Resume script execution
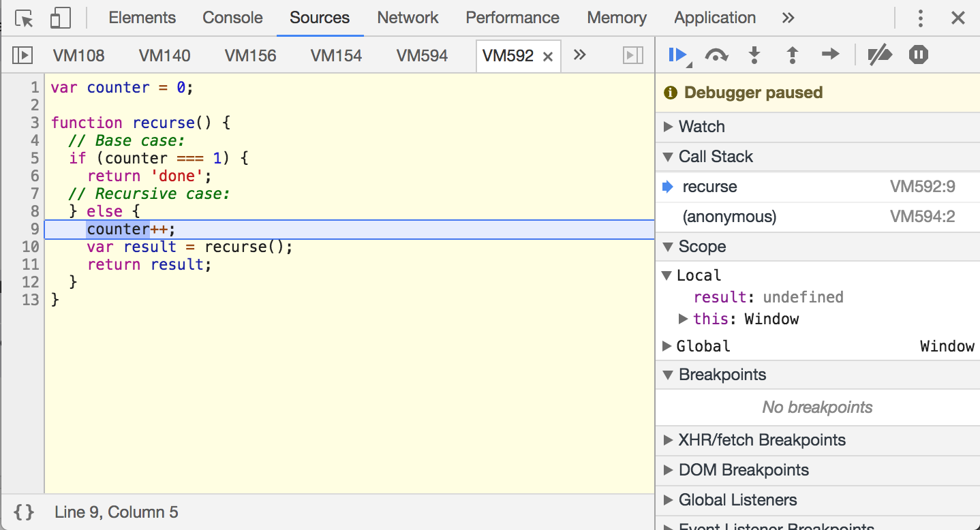 coord(679,55)
